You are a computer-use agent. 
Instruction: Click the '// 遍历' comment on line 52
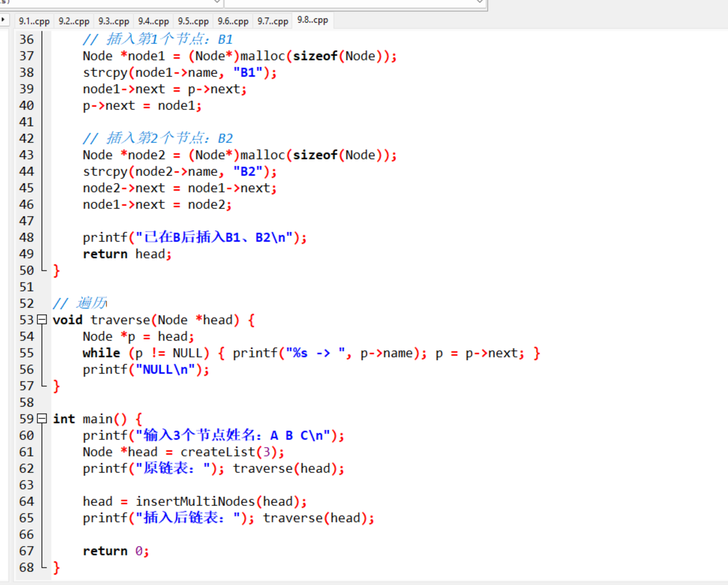pyautogui.click(x=80, y=303)
